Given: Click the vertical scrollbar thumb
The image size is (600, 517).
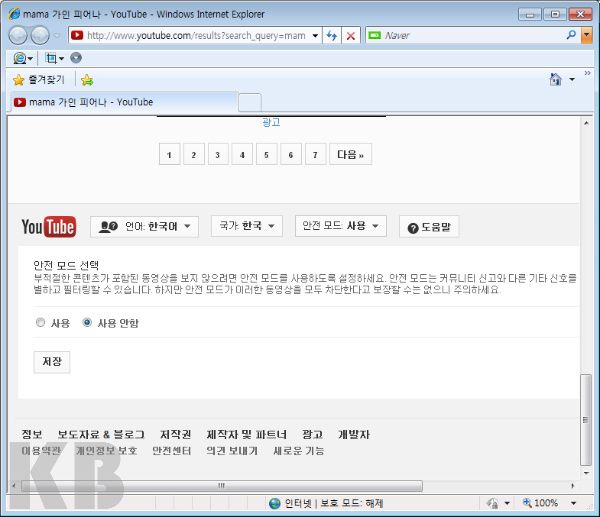Looking at the screenshot, I should point(586,420).
